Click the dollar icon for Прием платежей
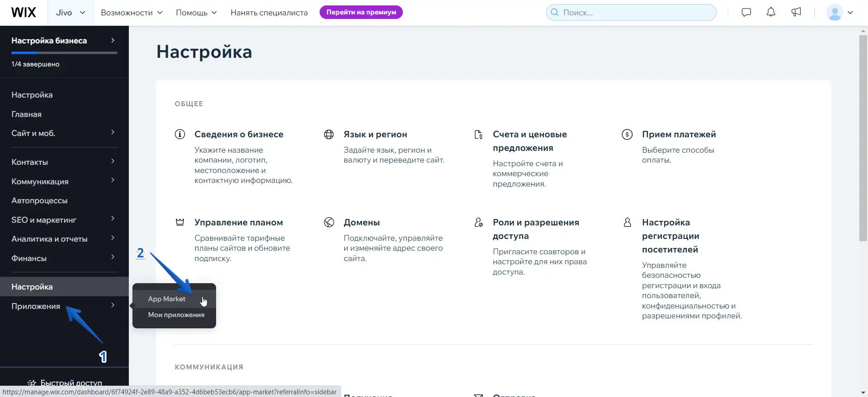The height and width of the screenshot is (397, 868). [627, 134]
